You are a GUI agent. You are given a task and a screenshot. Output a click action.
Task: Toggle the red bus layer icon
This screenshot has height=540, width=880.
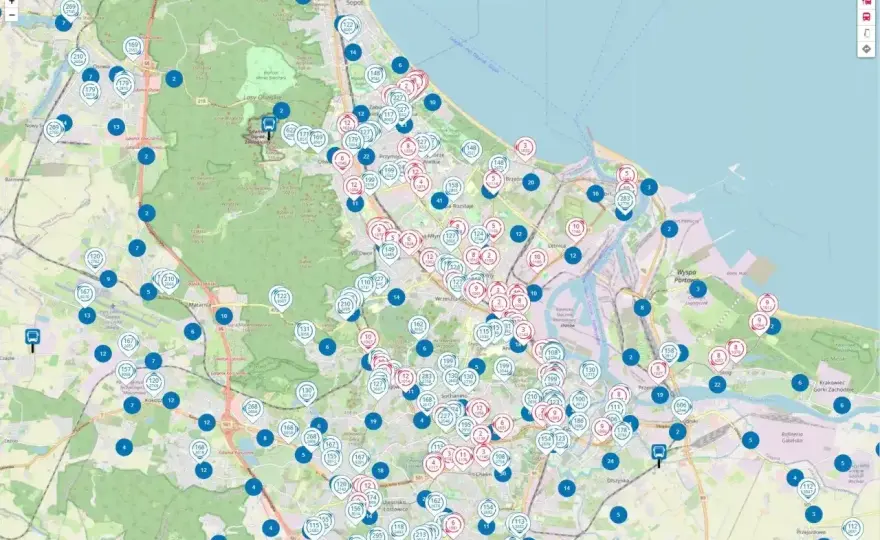coord(867,17)
